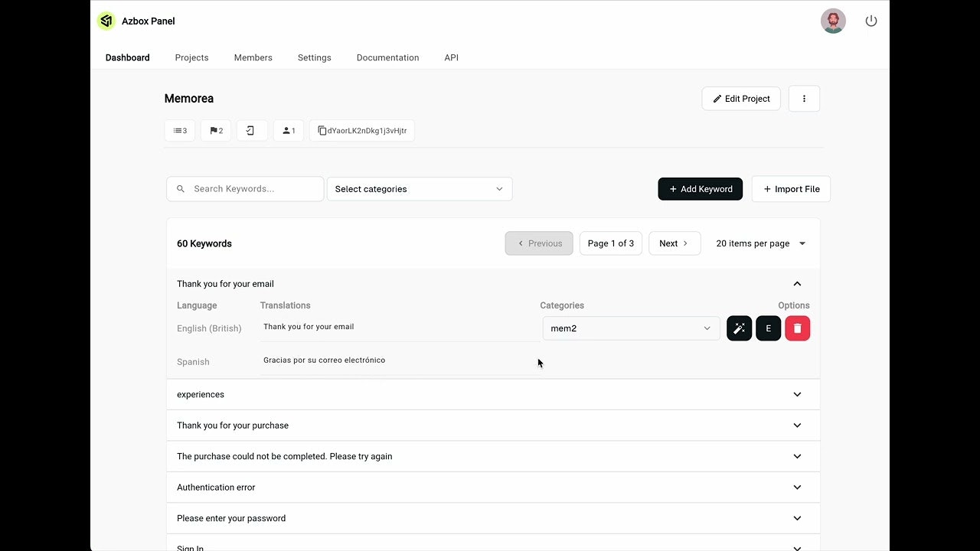
Task: Click the 'Translations' column header
Action: click(x=286, y=305)
